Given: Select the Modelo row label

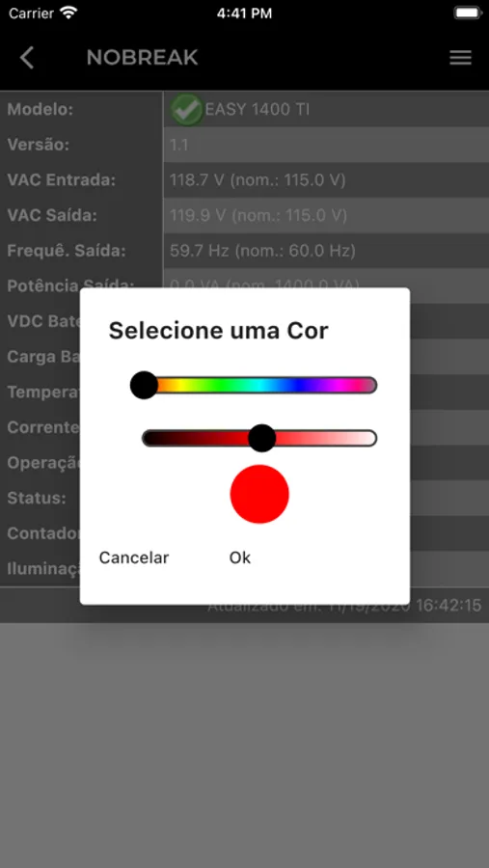Looking at the screenshot, I should click(41, 109).
